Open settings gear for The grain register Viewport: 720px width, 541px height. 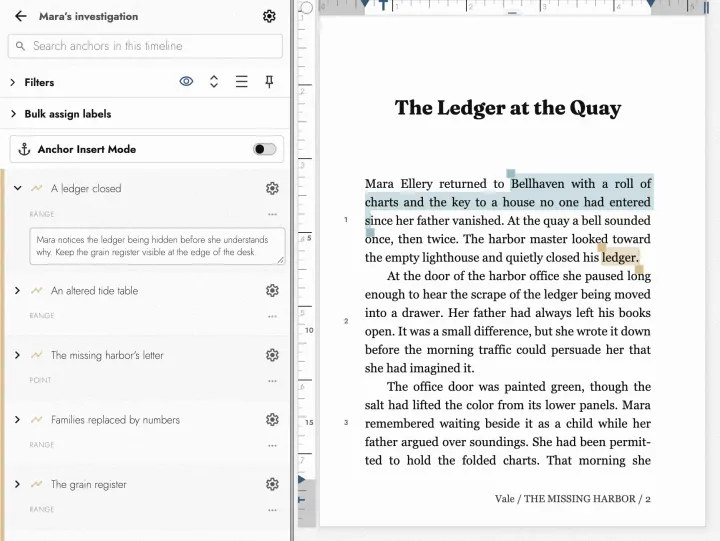[272, 484]
